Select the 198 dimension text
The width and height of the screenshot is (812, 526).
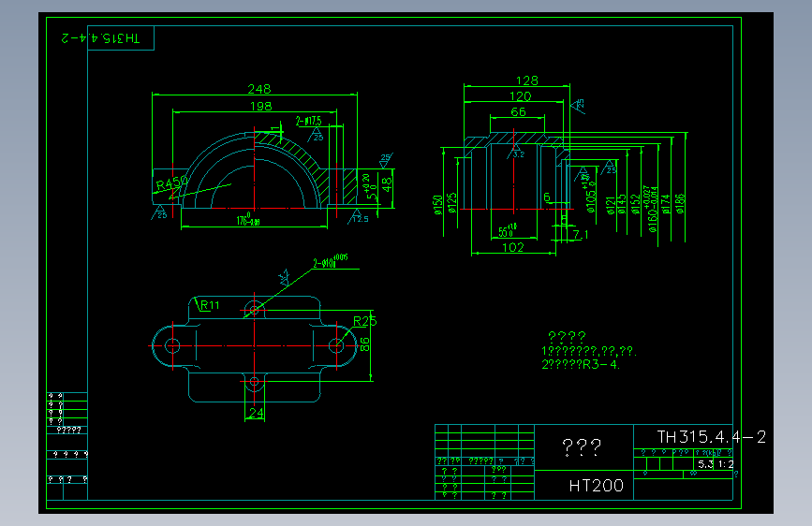(260, 106)
